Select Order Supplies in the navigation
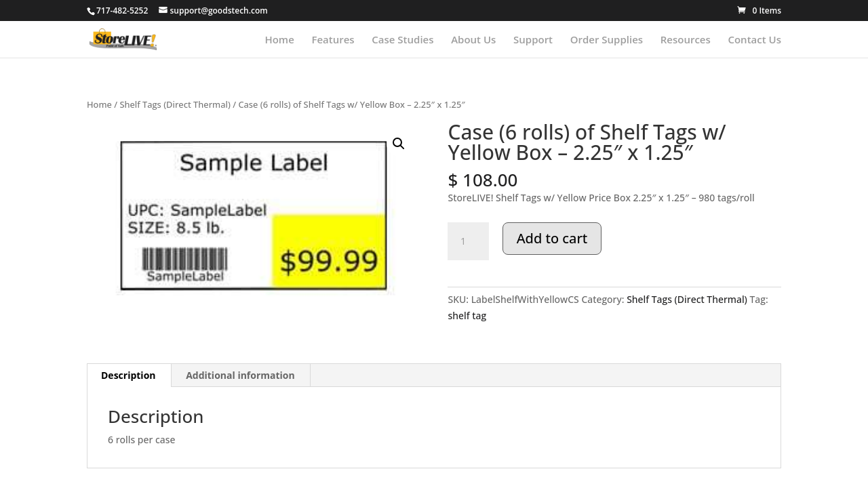This screenshot has height=488, width=868. 606,39
